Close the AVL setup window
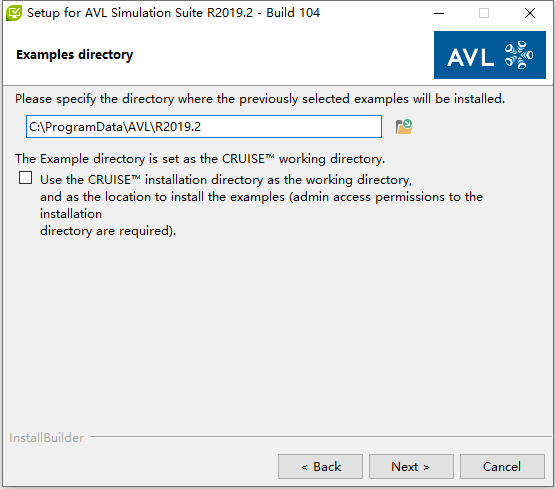The height and width of the screenshot is (489, 556). [530, 13]
